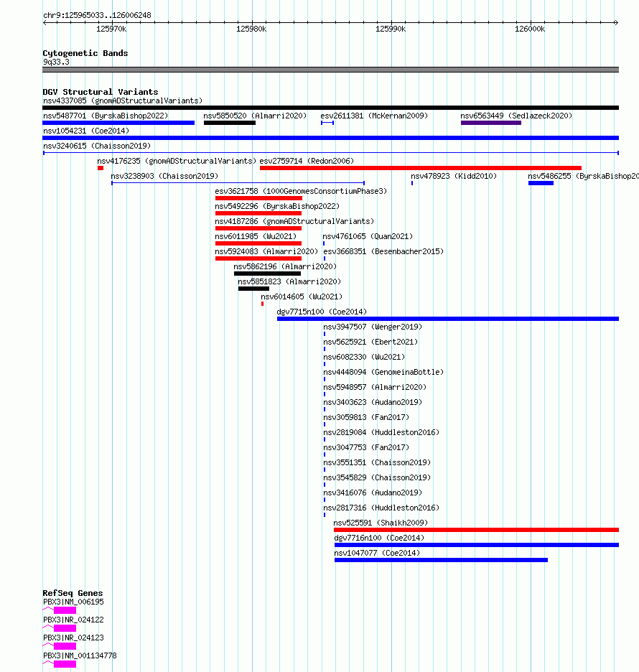Click the 9q33.3 cytogenetic band bar
639x672 pixels.
coord(330,70)
